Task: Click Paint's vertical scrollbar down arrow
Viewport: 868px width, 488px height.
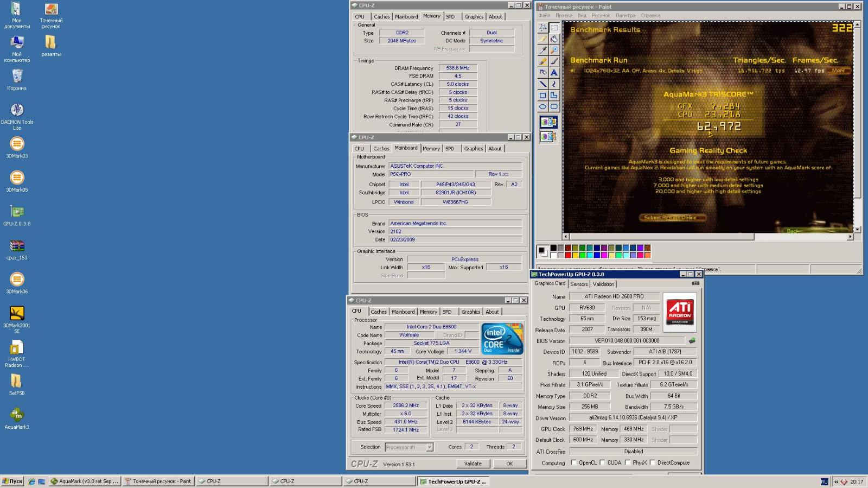Action: (x=857, y=230)
